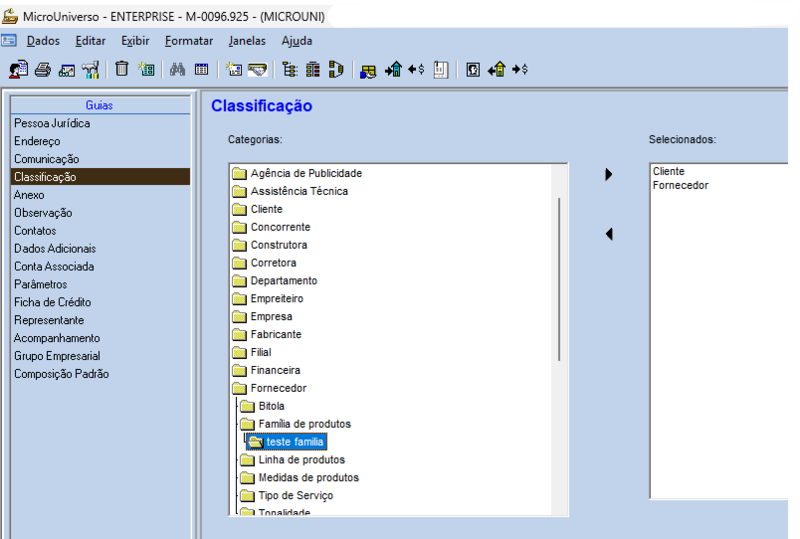Open the Observação guide
The height and width of the screenshot is (539, 800).
click(x=100, y=212)
